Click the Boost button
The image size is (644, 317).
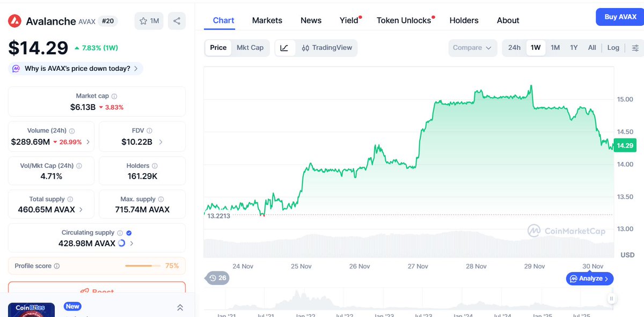tap(97, 287)
